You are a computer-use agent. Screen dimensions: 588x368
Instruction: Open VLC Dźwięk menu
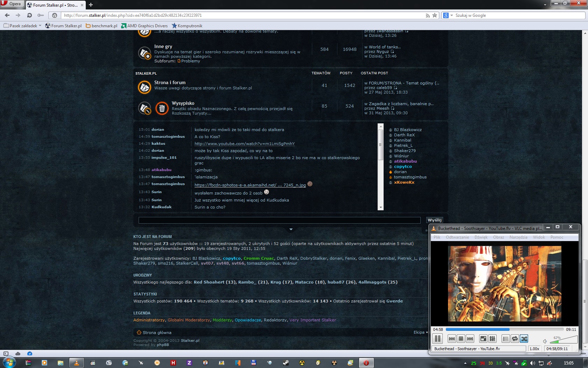pos(481,237)
